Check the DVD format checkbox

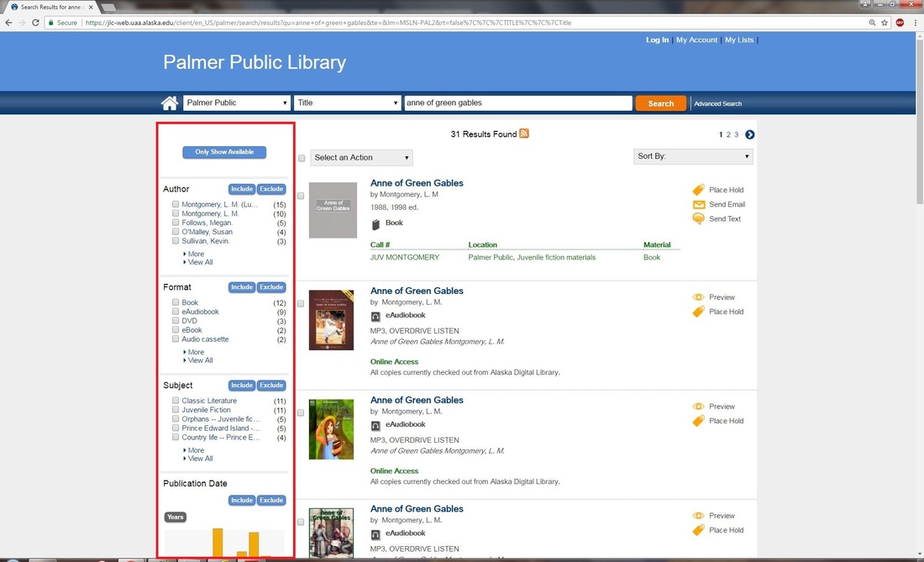point(176,320)
